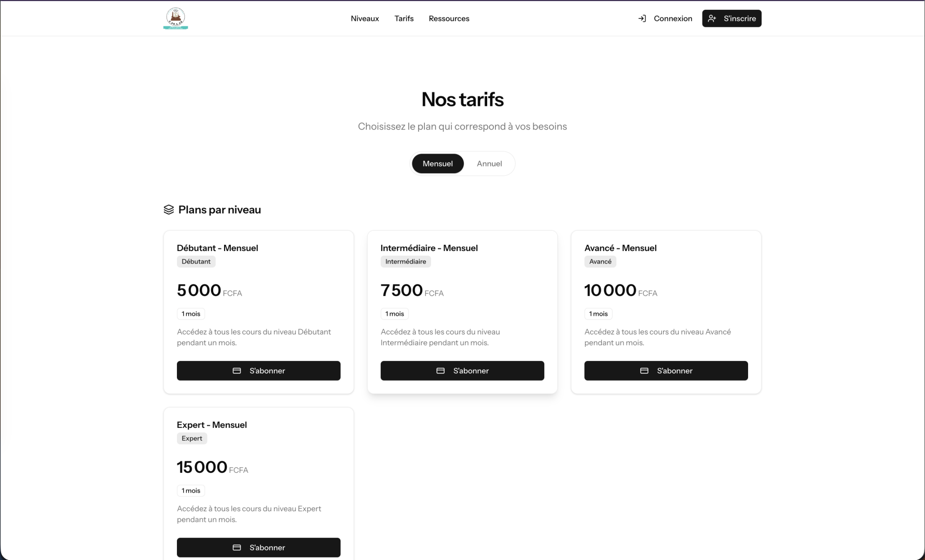Screen dimensions: 925x560
Task: Open the Niveaux menu item
Action: pyautogui.click(x=365, y=19)
